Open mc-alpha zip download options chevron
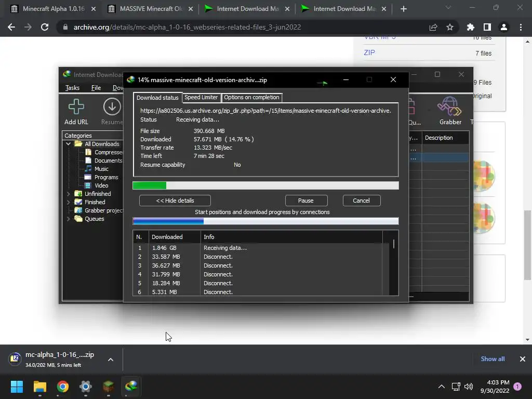Screen dimensions: 532x399 pyautogui.click(x=111, y=360)
